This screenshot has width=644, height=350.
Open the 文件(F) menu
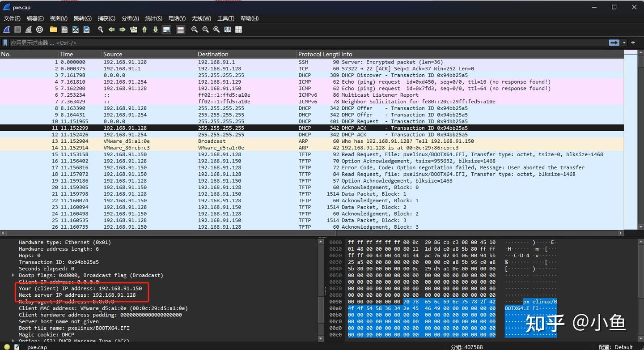pos(12,18)
